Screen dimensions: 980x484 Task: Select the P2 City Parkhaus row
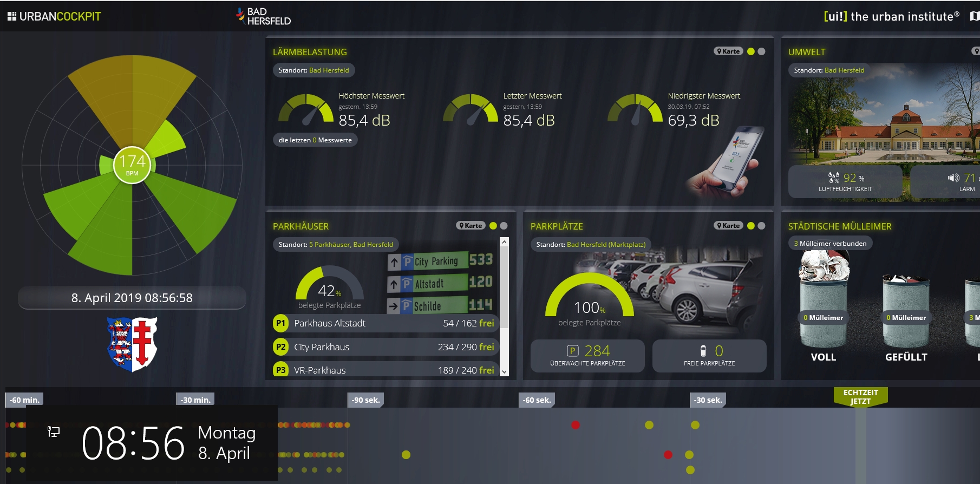click(x=384, y=347)
